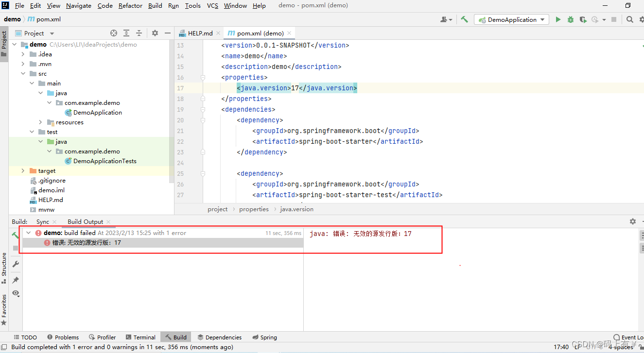Viewport: 644px width, 353px height.
Task: Open the Spring tool window
Action: click(265, 337)
